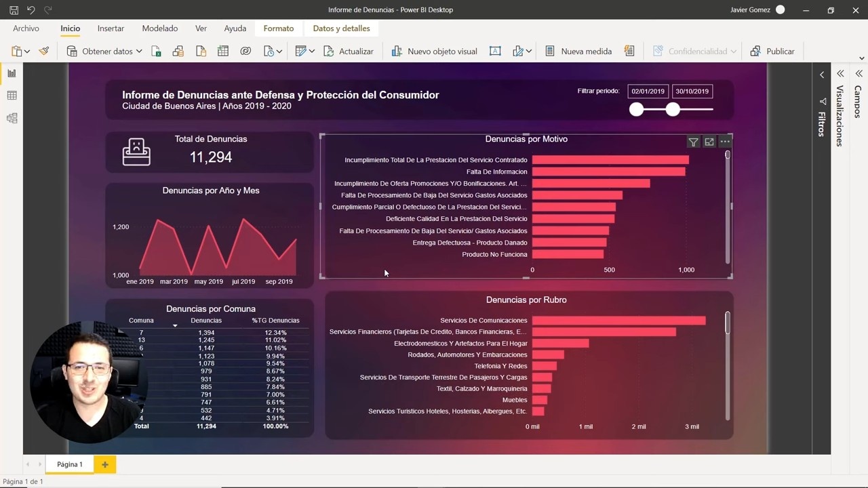Screen dimensions: 868x488
Task: Click the Excel workbook data source icon
Action: point(156,51)
